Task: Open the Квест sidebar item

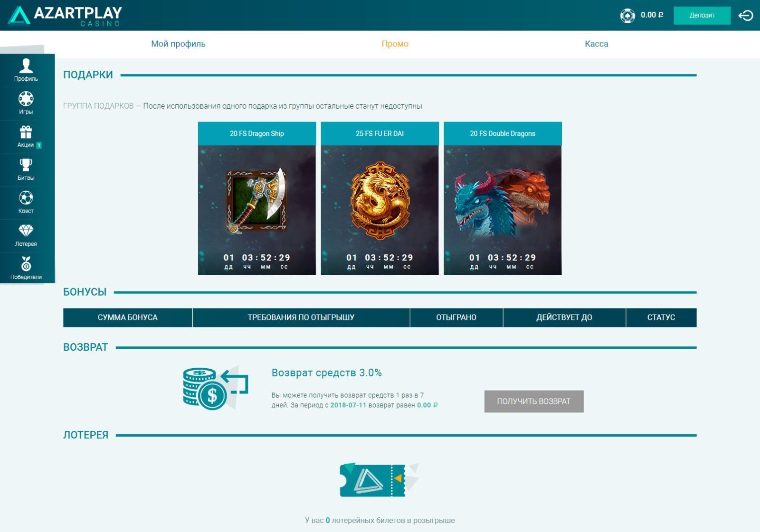Action: point(26,203)
